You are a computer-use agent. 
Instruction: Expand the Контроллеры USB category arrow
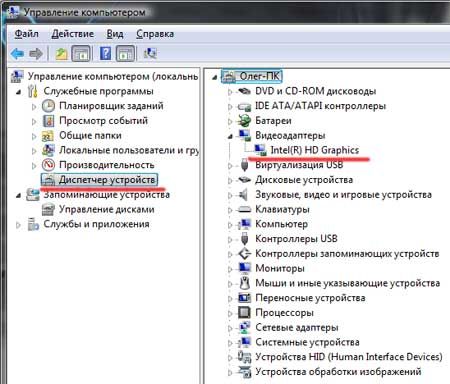point(230,240)
